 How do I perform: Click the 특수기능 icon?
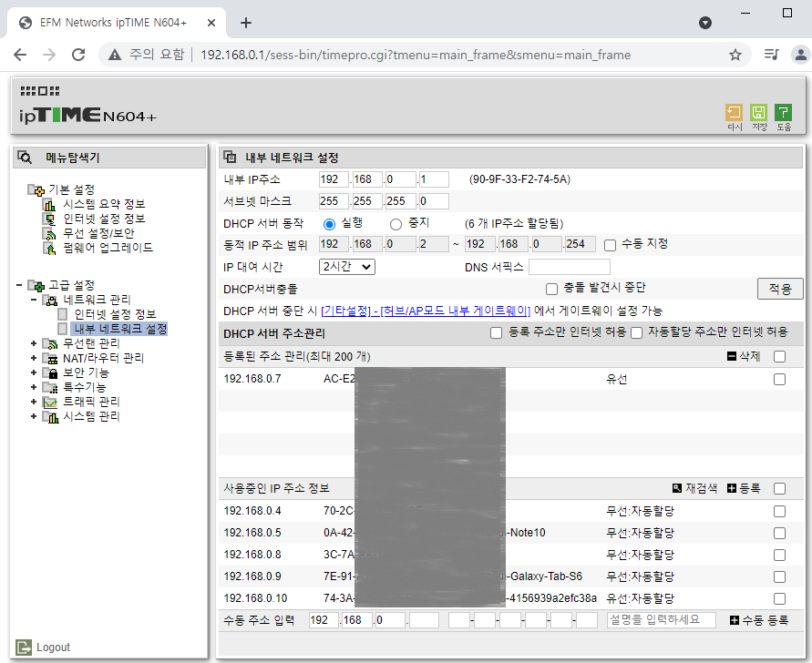click(x=50, y=387)
